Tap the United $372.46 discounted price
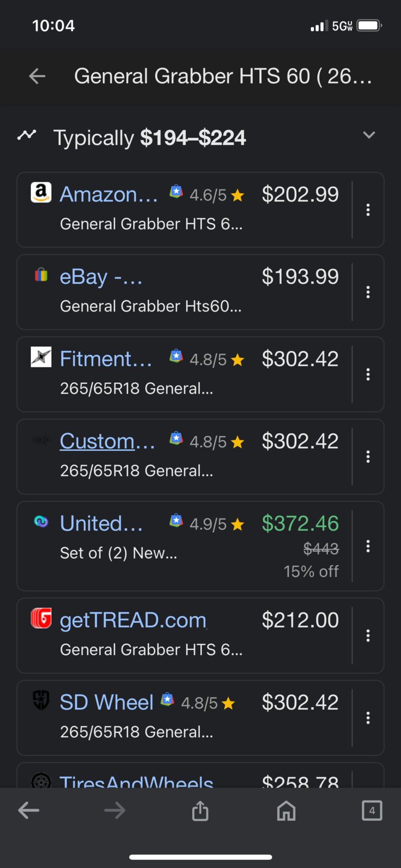This screenshot has width=401, height=868. point(300,523)
